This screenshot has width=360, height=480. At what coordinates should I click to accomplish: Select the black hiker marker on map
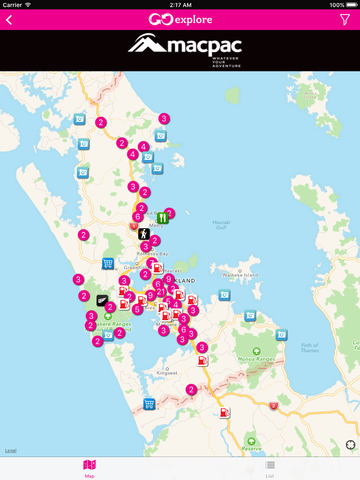point(144,234)
